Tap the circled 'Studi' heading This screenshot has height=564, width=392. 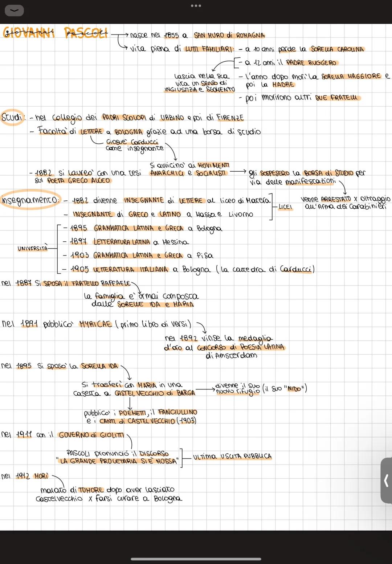click(12, 118)
